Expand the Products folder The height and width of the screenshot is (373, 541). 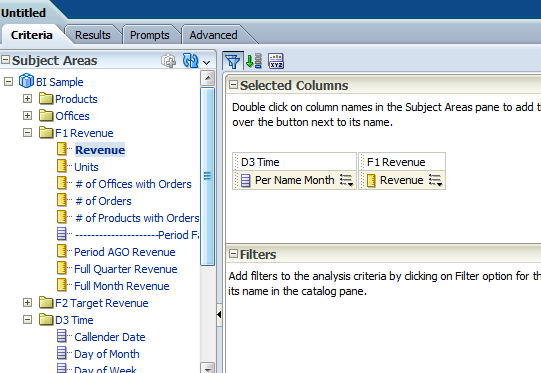tap(27, 99)
